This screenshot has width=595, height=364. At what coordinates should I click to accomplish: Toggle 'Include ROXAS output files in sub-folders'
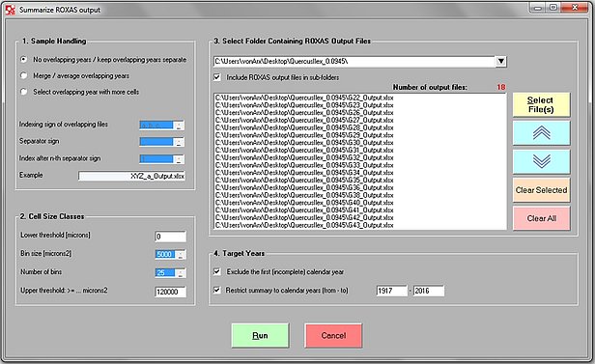click(x=217, y=77)
